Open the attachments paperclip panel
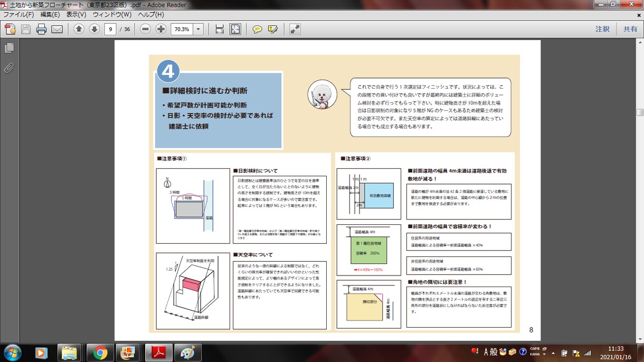This screenshot has height=362, width=644. pyautogui.click(x=9, y=68)
